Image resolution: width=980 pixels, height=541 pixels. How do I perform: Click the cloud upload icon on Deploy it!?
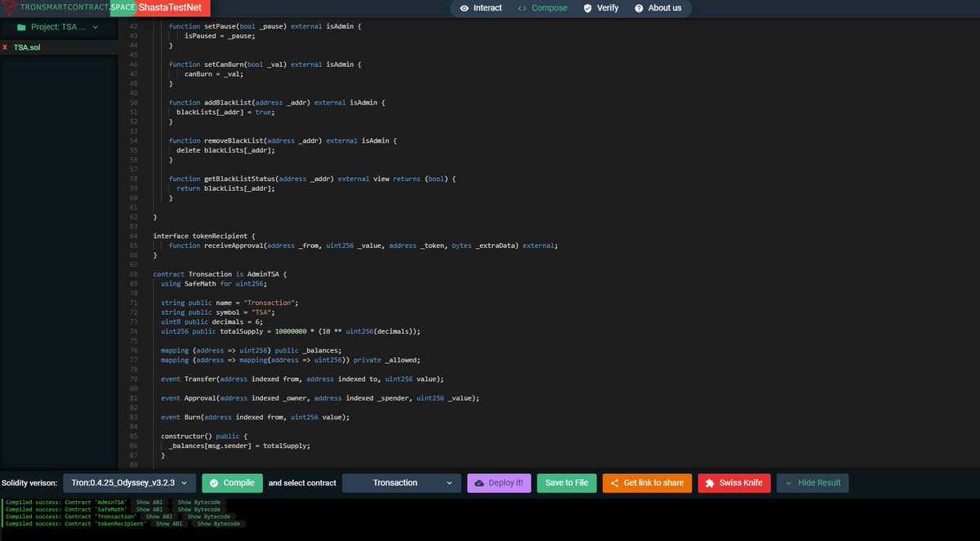479,483
